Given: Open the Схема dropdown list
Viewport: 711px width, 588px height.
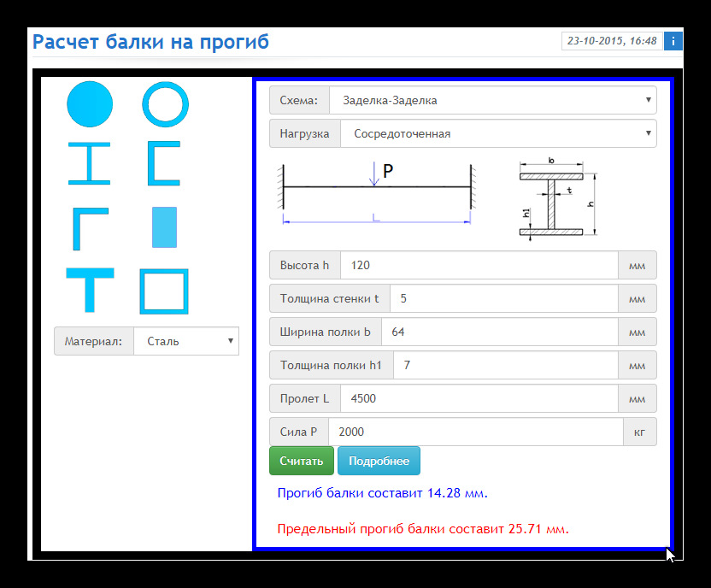Looking at the screenshot, I should [x=492, y=100].
